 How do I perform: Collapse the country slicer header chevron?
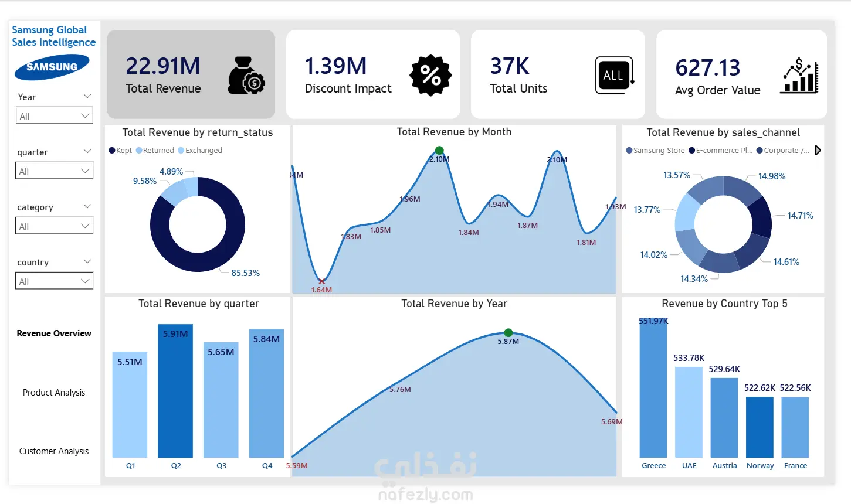(x=87, y=261)
